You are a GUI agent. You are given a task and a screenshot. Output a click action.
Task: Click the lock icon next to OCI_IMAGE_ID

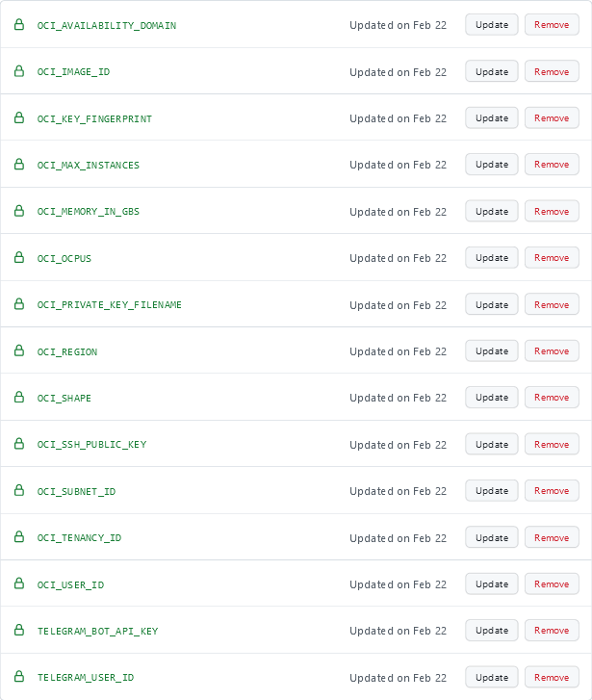(19, 71)
